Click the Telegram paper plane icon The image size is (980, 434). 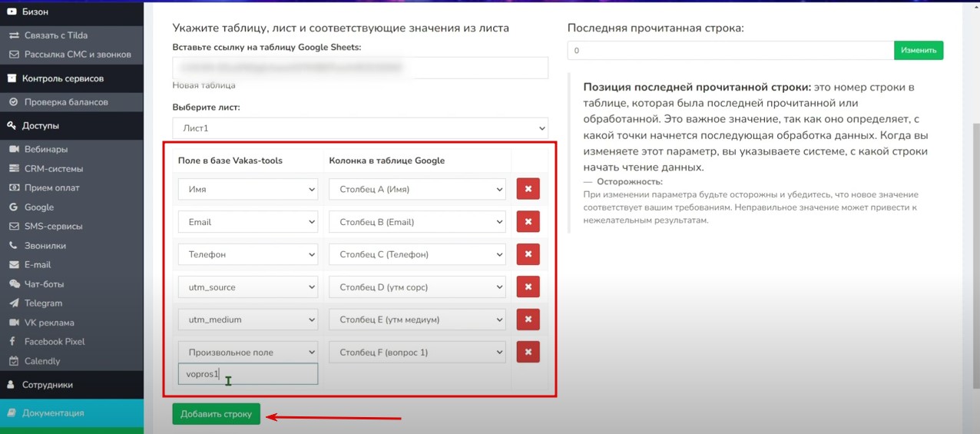click(13, 303)
